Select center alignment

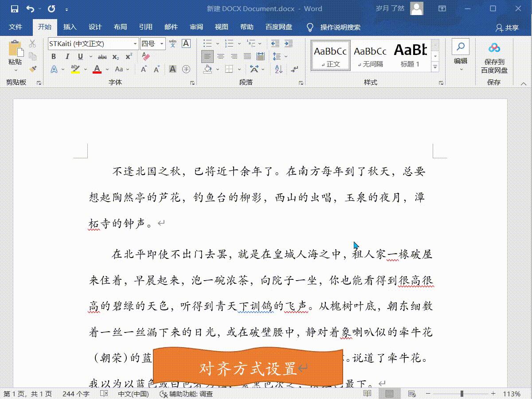coord(220,56)
